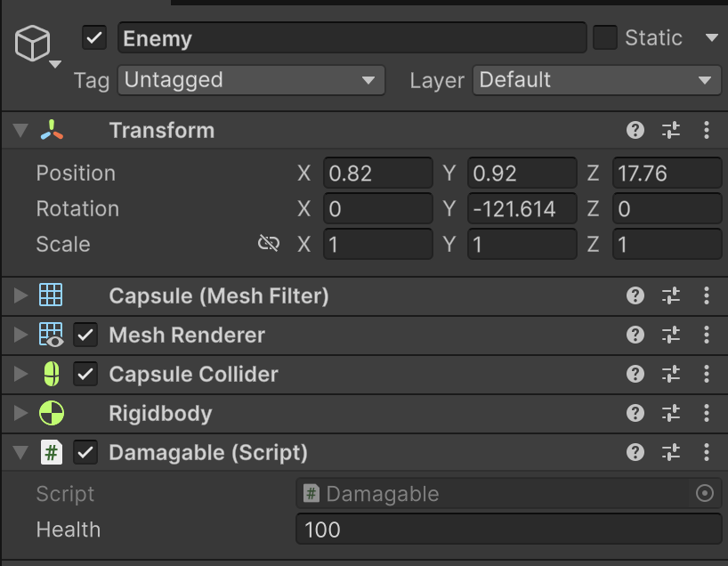The width and height of the screenshot is (728, 566).
Task: Open Mesh Renderer preset settings icon
Action: click(671, 336)
